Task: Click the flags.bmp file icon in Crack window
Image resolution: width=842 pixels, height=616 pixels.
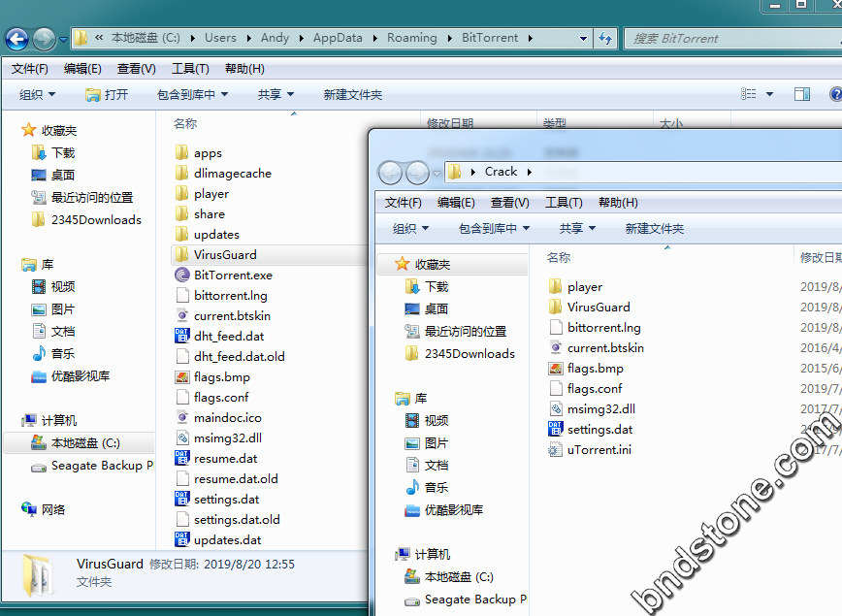Action: coord(555,369)
